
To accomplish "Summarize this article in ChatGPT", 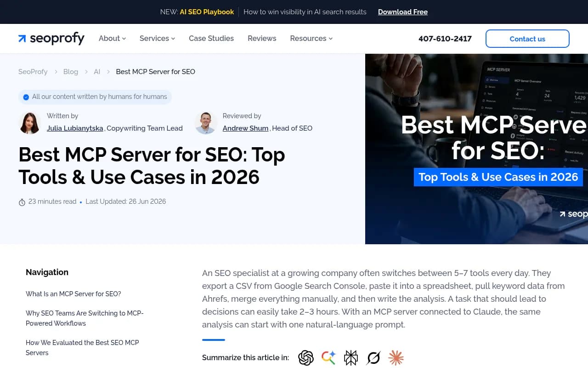I will click(x=306, y=357).
